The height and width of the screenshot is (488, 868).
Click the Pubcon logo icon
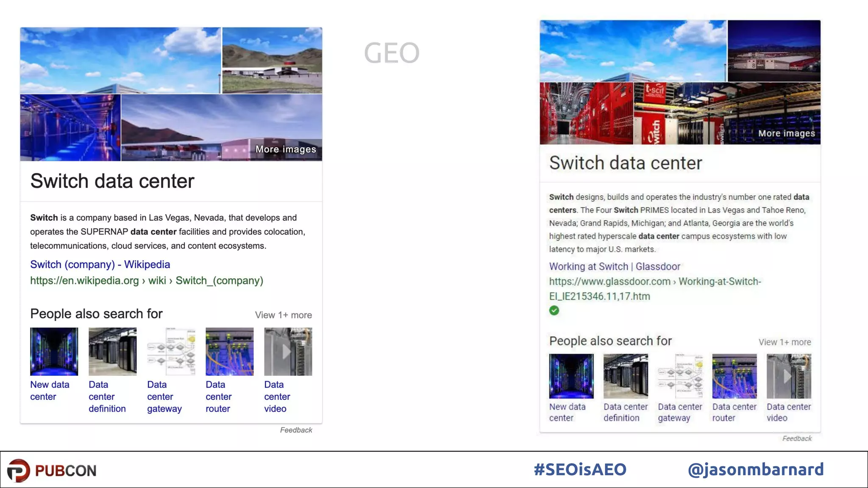pos(18,470)
